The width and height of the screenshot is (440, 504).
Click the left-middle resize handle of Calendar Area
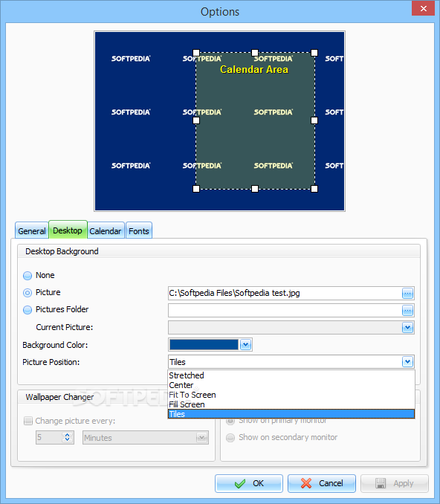tap(196, 120)
